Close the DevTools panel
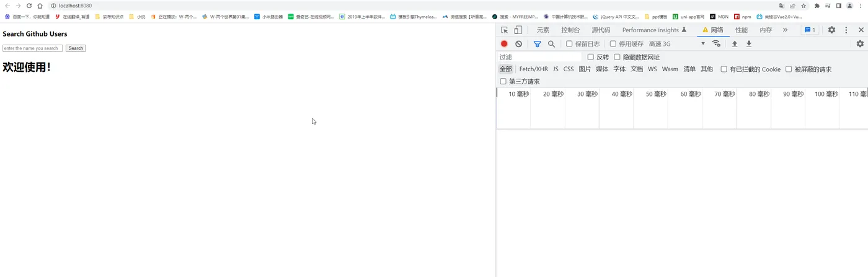Screen dimensions: 868x277 tap(861, 30)
